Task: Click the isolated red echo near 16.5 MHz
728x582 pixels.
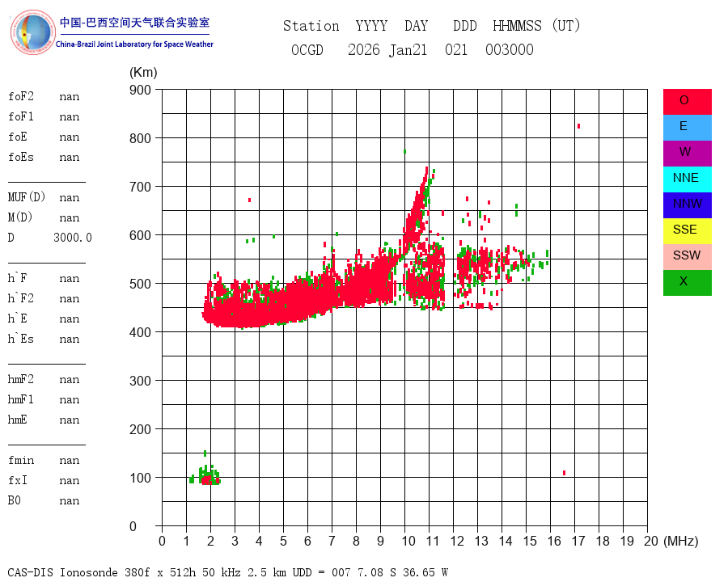Action: (x=564, y=473)
